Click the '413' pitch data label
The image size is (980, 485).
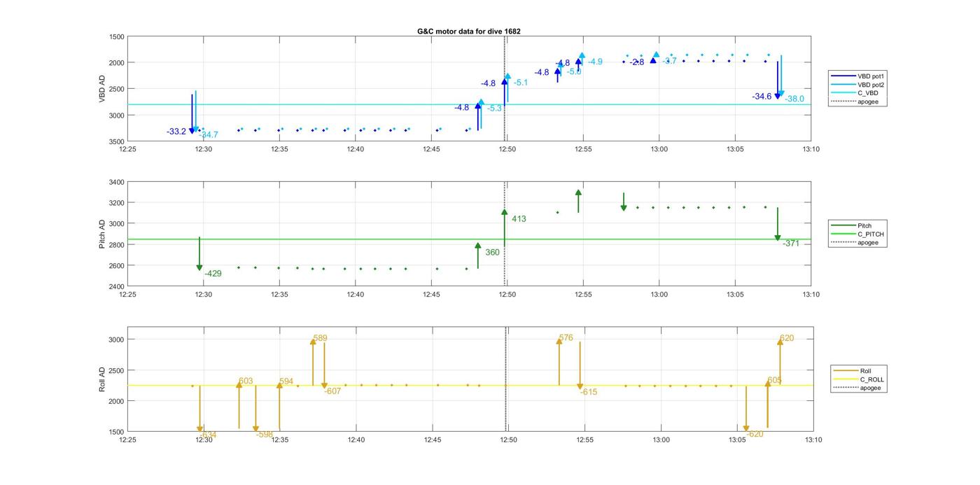pyautogui.click(x=519, y=219)
